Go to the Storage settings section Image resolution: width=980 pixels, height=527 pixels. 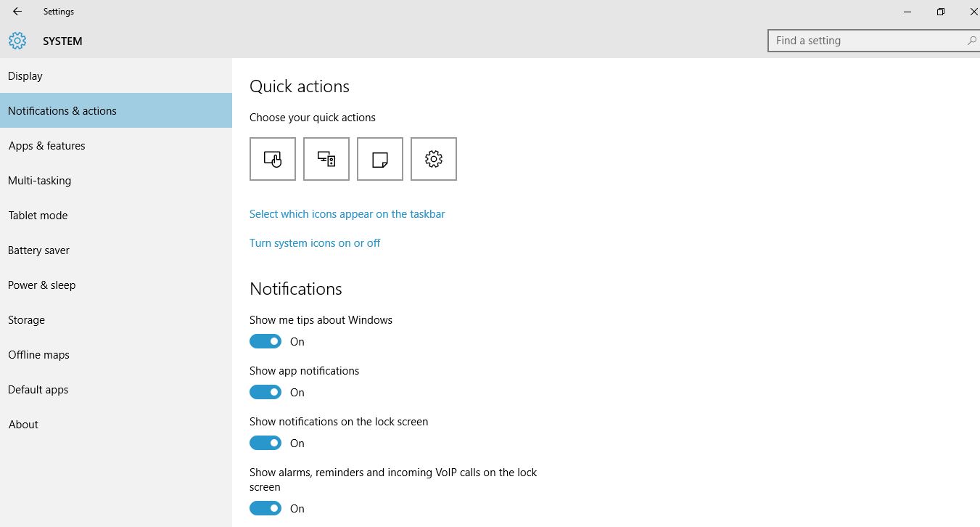26,319
